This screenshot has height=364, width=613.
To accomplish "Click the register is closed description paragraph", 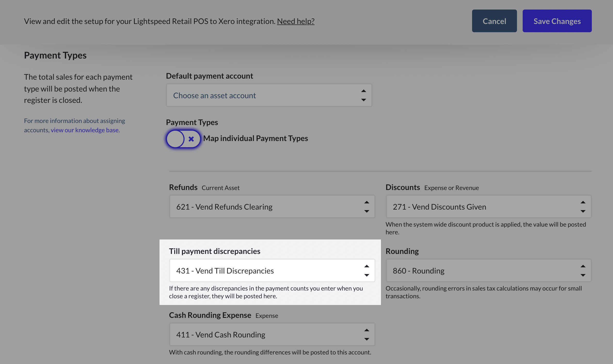I will [x=78, y=88].
